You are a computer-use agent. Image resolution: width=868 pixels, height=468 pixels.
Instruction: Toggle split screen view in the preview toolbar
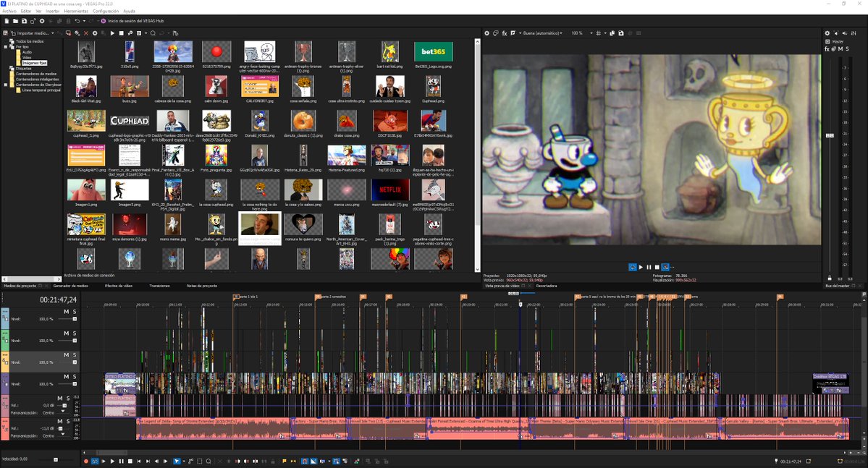(x=513, y=33)
